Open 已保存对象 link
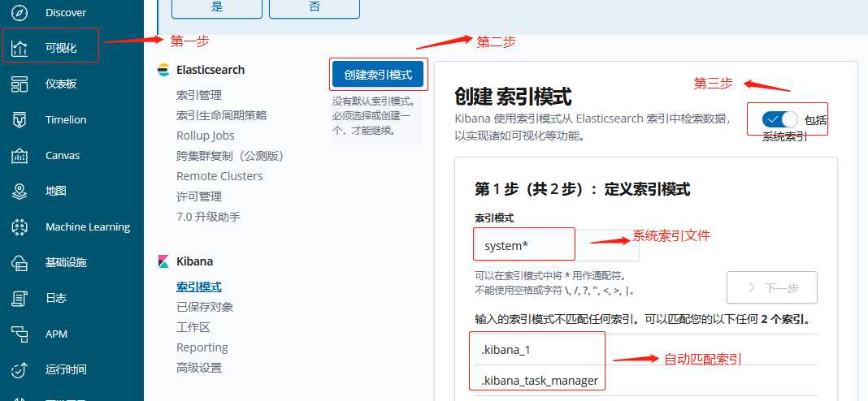 pyautogui.click(x=205, y=307)
